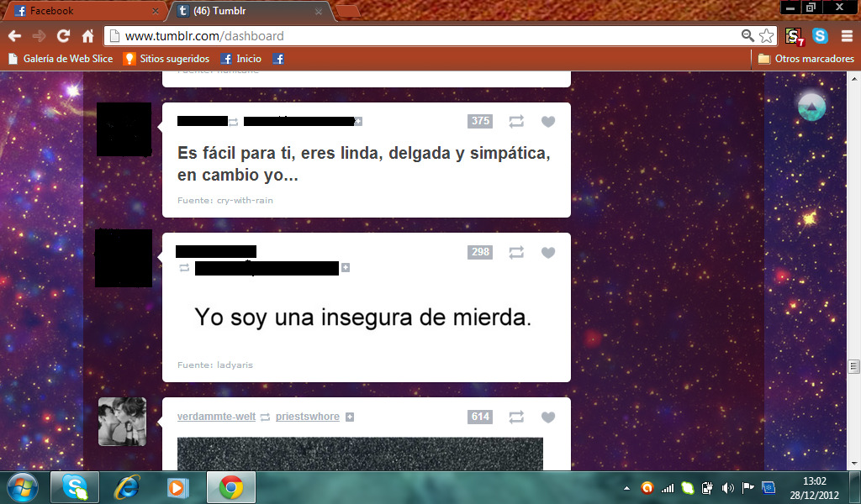Click the plus icon in the 298-notes post header
The image size is (861, 504).
(x=346, y=268)
